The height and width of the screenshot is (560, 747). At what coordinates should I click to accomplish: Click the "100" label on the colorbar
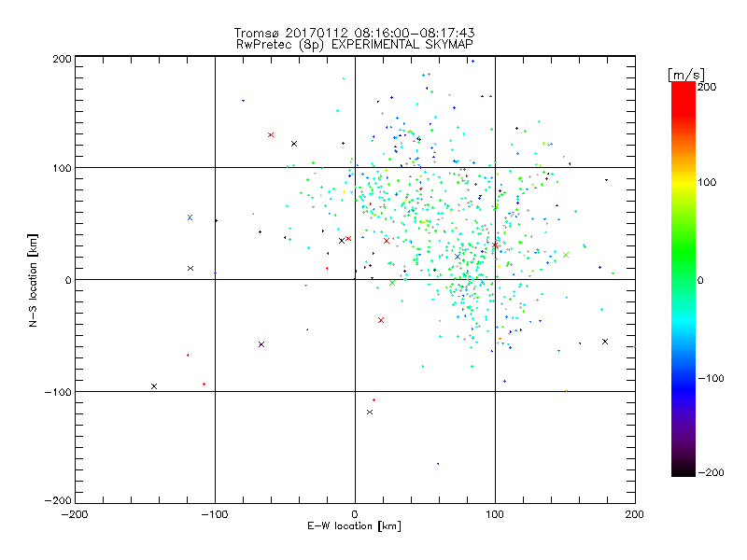click(707, 182)
